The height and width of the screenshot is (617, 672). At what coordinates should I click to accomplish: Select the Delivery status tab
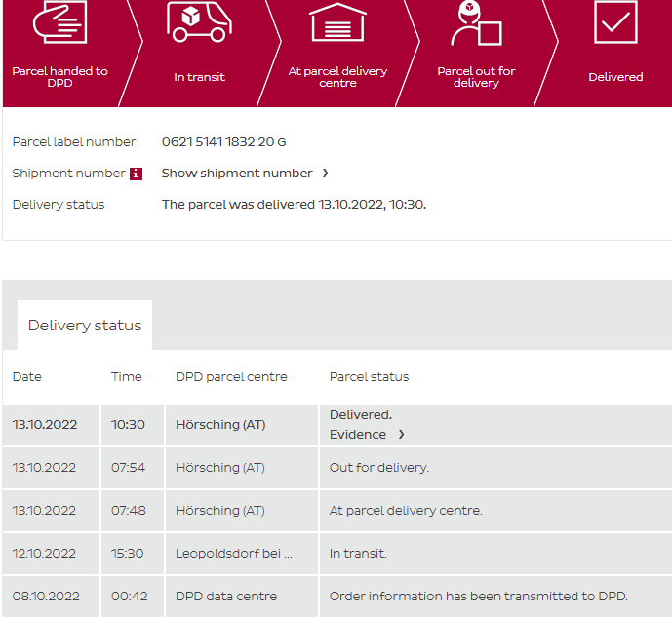[85, 326]
